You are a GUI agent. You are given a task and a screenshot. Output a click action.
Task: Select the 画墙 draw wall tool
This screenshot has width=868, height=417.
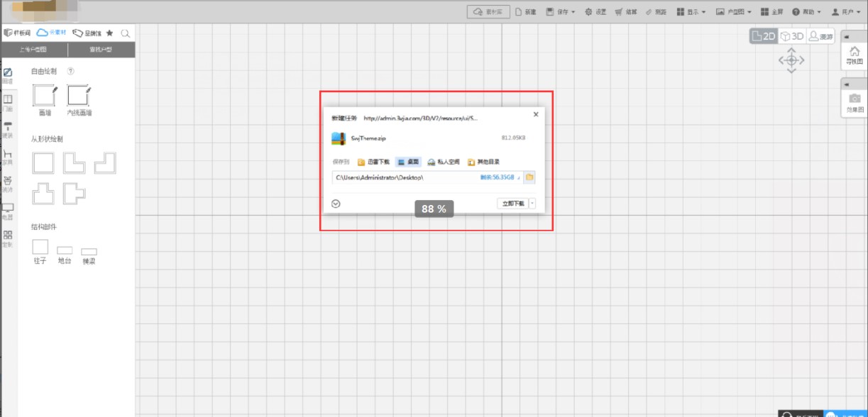(x=44, y=100)
